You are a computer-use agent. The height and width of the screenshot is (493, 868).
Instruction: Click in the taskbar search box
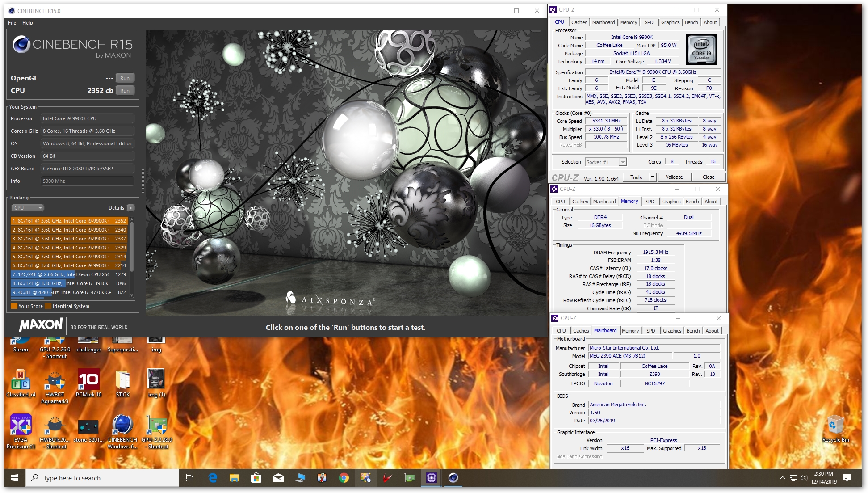[x=102, y=478]
